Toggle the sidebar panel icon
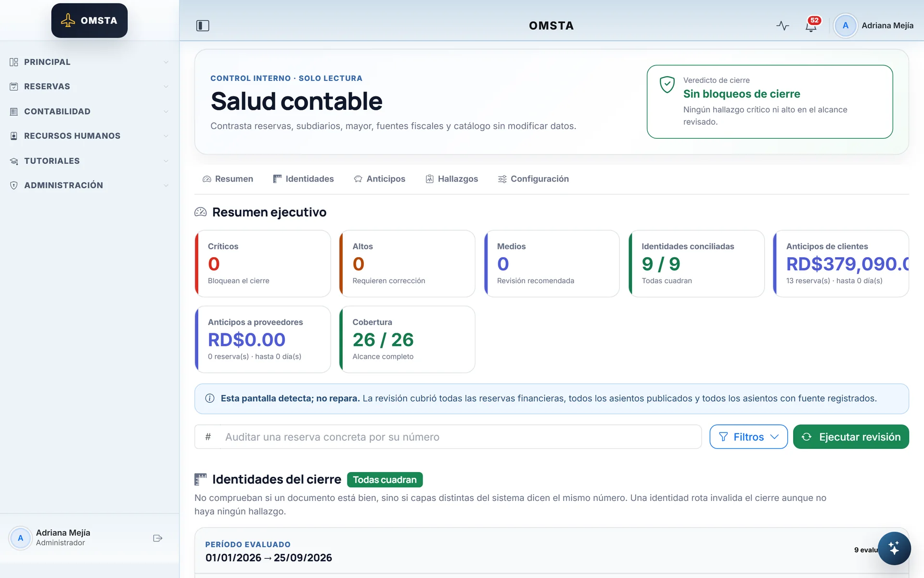 pos(203,26)
